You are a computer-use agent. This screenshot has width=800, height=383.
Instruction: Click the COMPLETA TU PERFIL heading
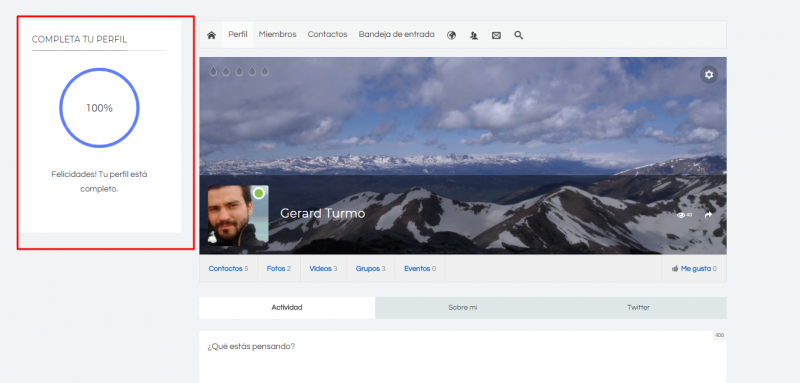(x=80, y=40)
